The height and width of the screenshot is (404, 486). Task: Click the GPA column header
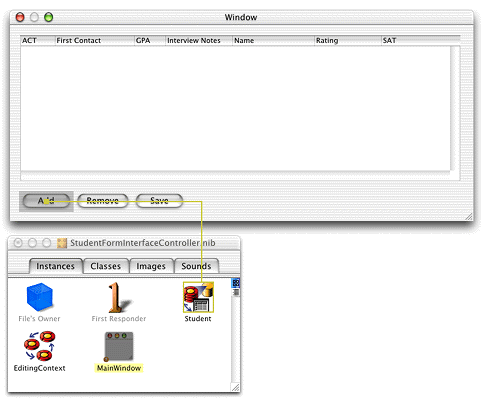coord(150,41)
